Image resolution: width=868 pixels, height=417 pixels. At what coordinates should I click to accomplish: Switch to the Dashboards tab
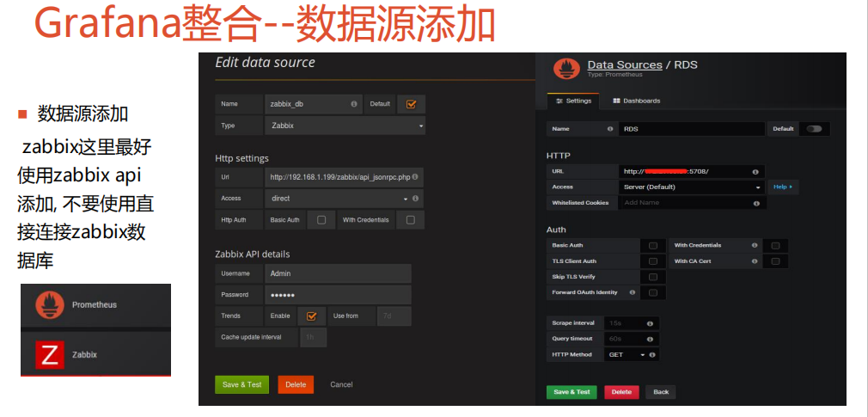(x=637, y=101)
